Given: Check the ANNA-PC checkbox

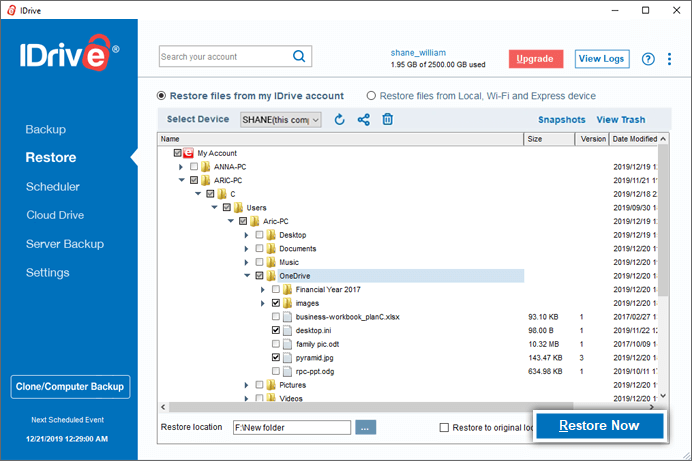Looking at the screenshot, I should 194,167.
